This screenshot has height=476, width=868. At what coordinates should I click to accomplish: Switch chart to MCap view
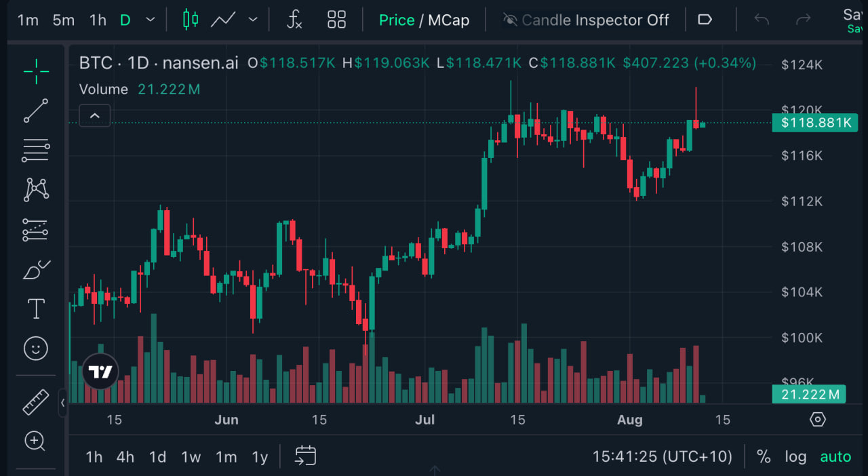[448, 20]
